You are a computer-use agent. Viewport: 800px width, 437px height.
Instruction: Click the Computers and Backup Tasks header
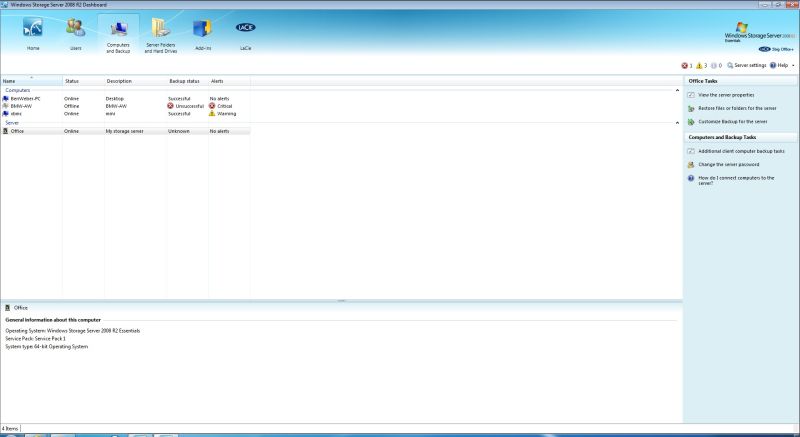(722, 137)
